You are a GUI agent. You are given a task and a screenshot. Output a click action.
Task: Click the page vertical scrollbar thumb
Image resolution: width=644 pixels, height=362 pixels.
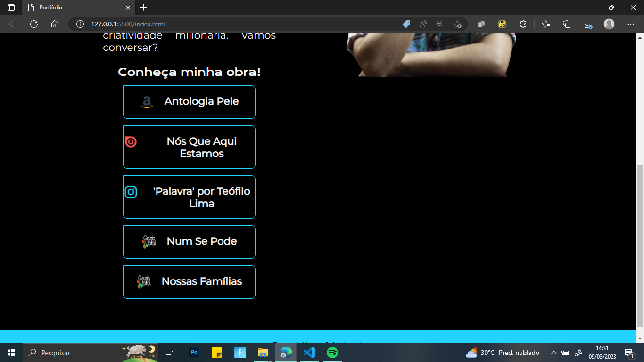640,246
